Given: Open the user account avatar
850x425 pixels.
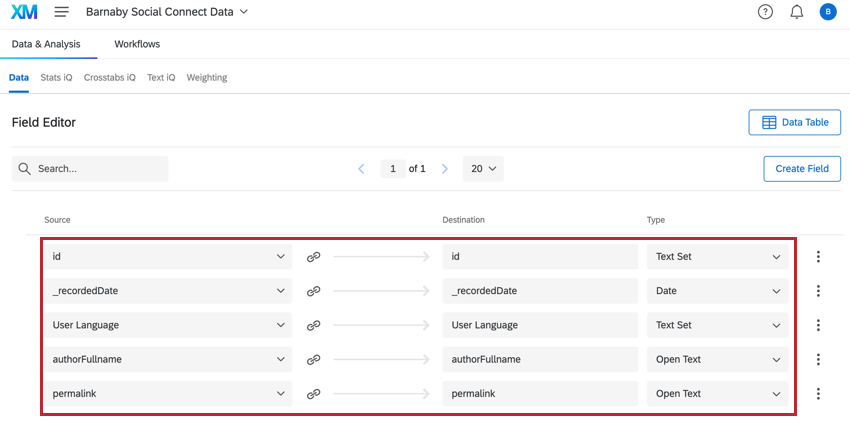Looking at the screenshot, I should click(x=828, y=12).
